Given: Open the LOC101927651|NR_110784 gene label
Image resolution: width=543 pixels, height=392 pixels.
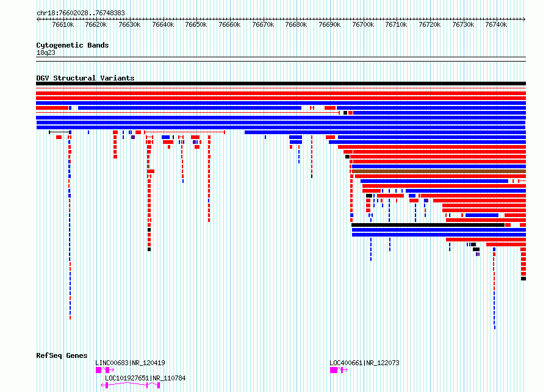Looking at the screenshot, I should tap(145, 378).
